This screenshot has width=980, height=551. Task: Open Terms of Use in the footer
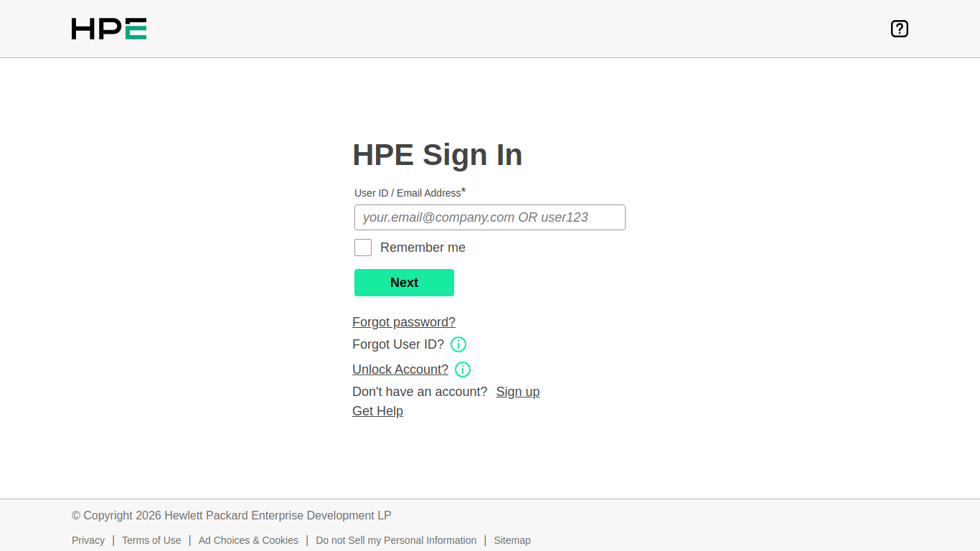pyautogui.click(x=151, y=540)
